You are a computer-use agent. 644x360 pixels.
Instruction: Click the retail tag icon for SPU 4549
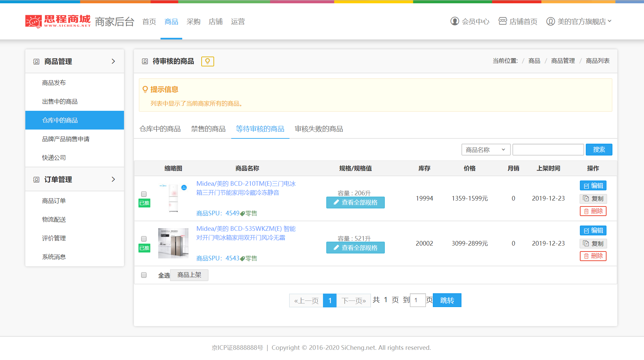242,214
